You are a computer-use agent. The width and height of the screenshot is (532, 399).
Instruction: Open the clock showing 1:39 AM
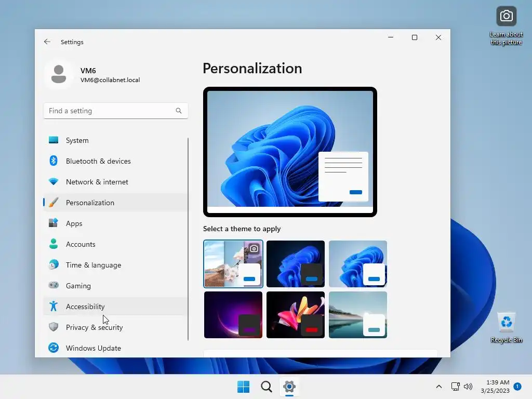(495, 387)
